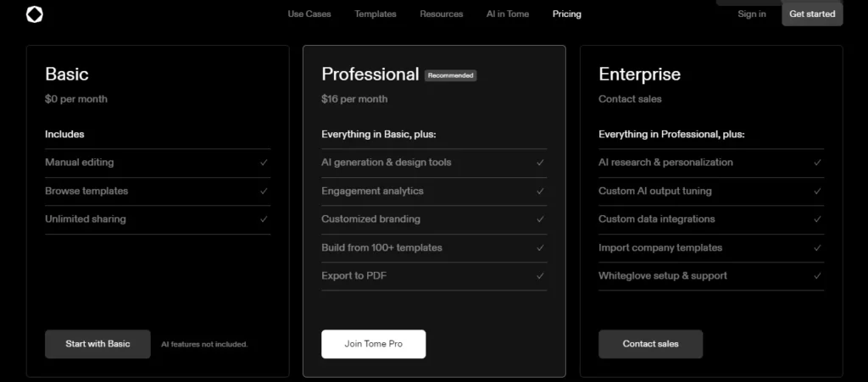868x382 pixels.
Task: Click the 'Customized branding' feature text
Action: click(371, 219)
